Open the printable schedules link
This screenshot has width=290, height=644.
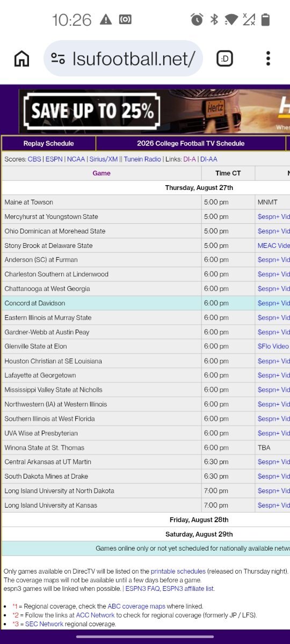(x=178, y=572)
